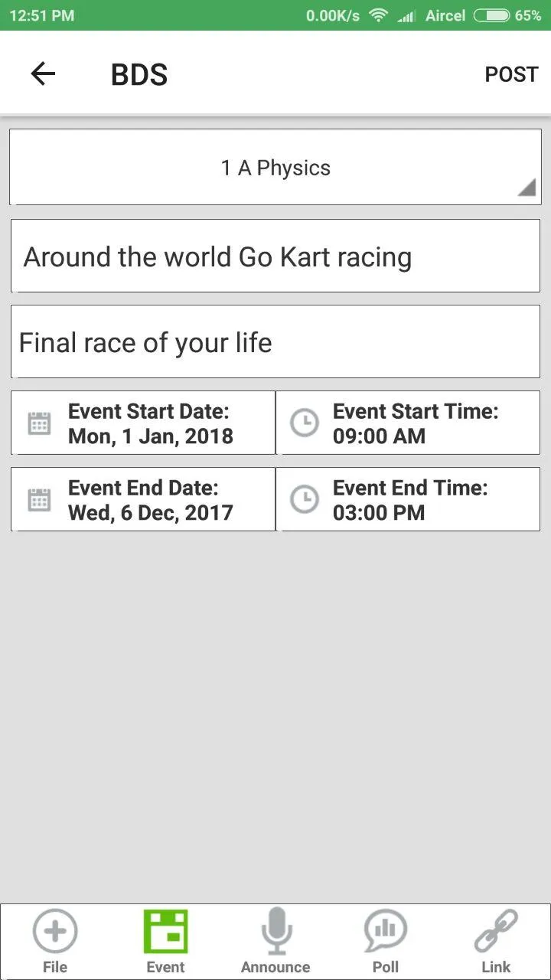Post the event with POST button
This screenshot has height=980, width=551.
tap(511, 74)
